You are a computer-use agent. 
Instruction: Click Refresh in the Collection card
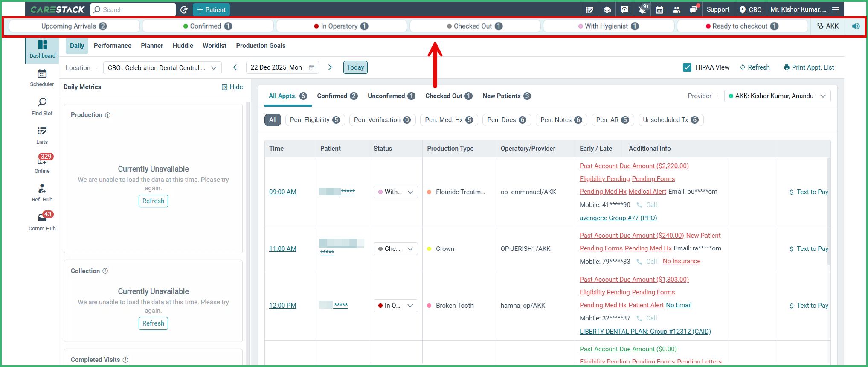(153, 323)
